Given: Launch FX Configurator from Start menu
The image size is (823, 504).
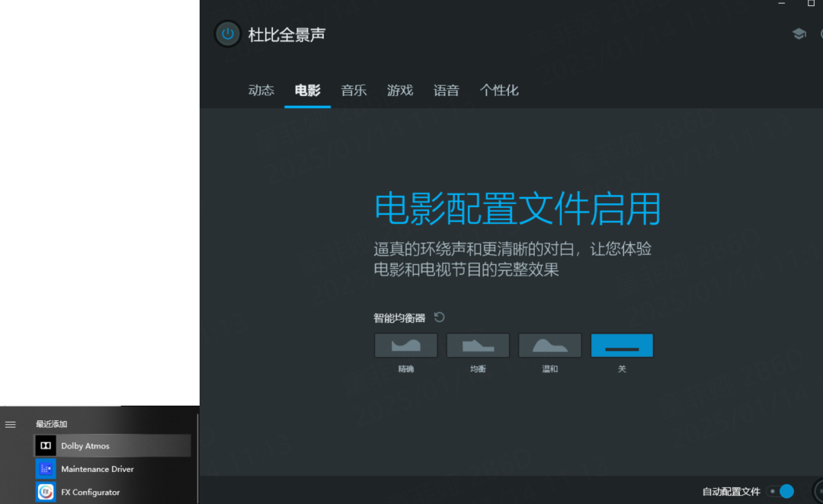Looking at the screenshot, I should pyautogui.click(x=113, y=492).
